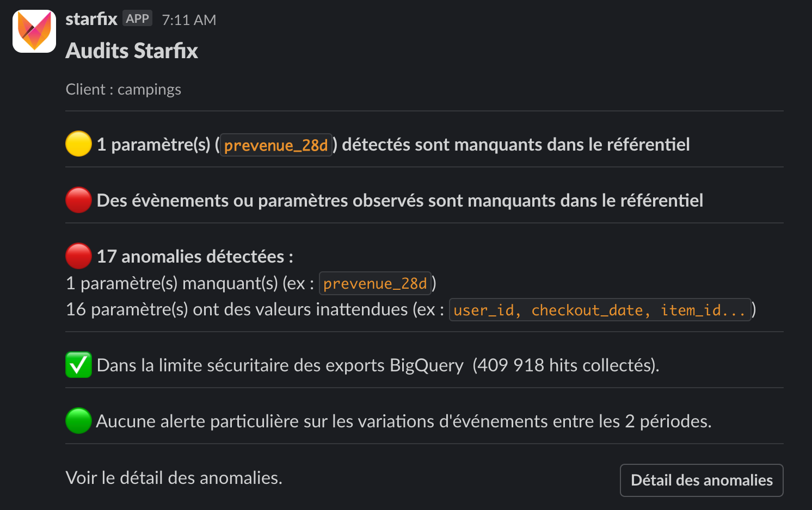This screenshot has width=812, height=510.
Task: Click the green circle beside the variations message
Action: (x=78, y=421)
